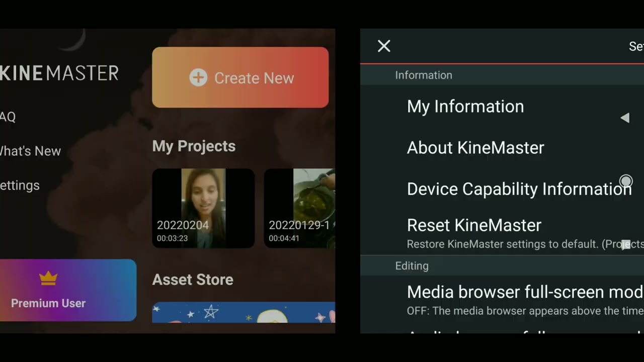Click the My Projects heading
This screenshot has height=362, width=644.
pos(194,146)
